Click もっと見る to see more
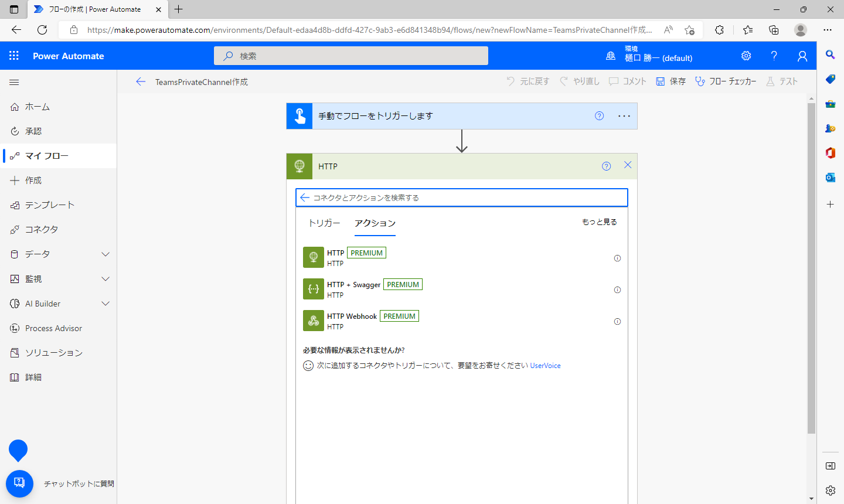Image resolution: width=844 pixels, height=504 pixels. (599, 222)
